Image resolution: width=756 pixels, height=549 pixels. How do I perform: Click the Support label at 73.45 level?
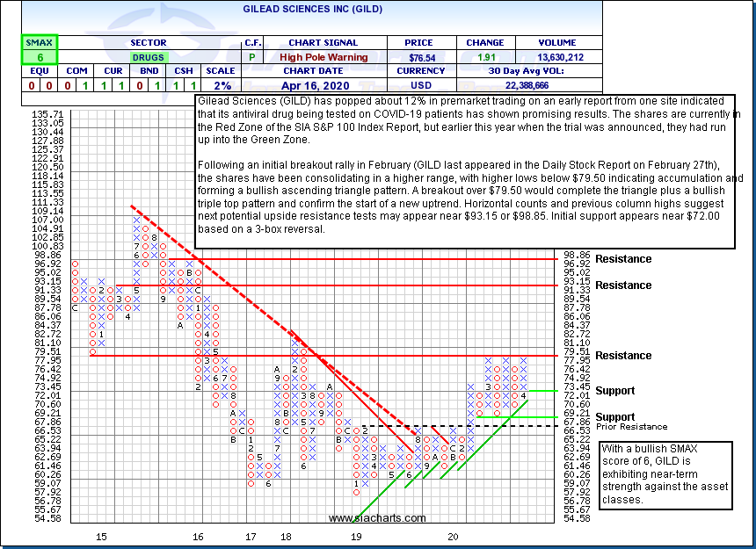coord(614,391)
